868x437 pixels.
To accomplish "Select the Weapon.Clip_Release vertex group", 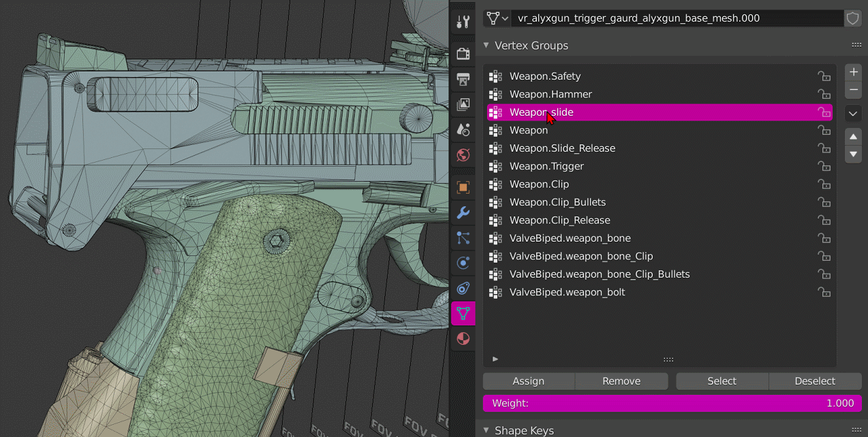I will pos(559,220).
